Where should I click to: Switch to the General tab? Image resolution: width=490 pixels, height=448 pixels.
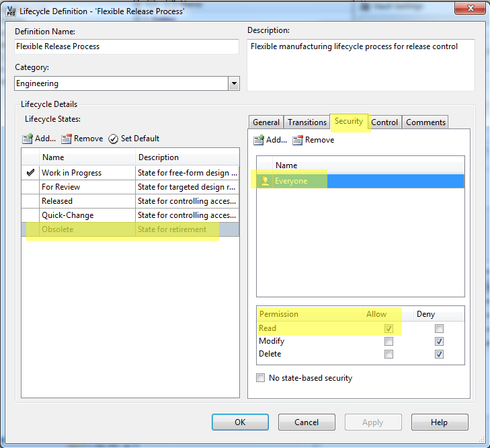pos(266,122)
